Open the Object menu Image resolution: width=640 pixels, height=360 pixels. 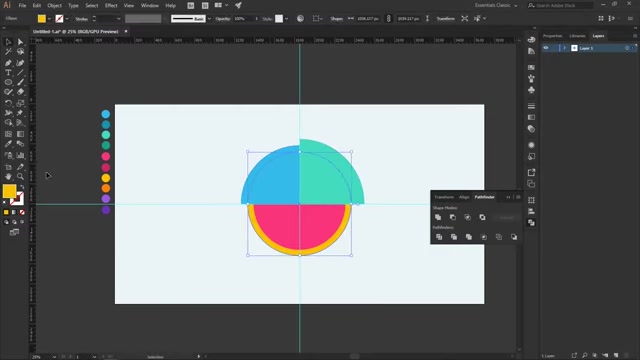point(54,5)
